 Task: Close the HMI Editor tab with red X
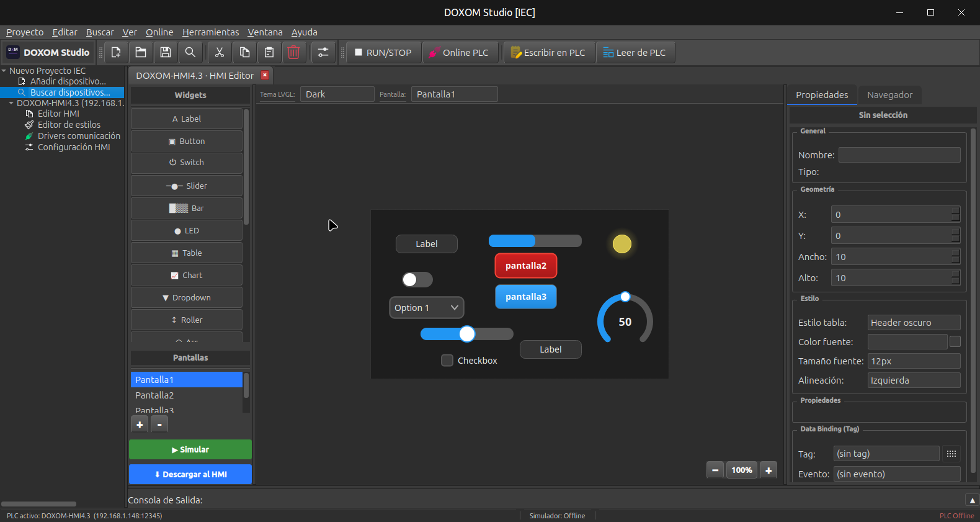tap(265, 75)
